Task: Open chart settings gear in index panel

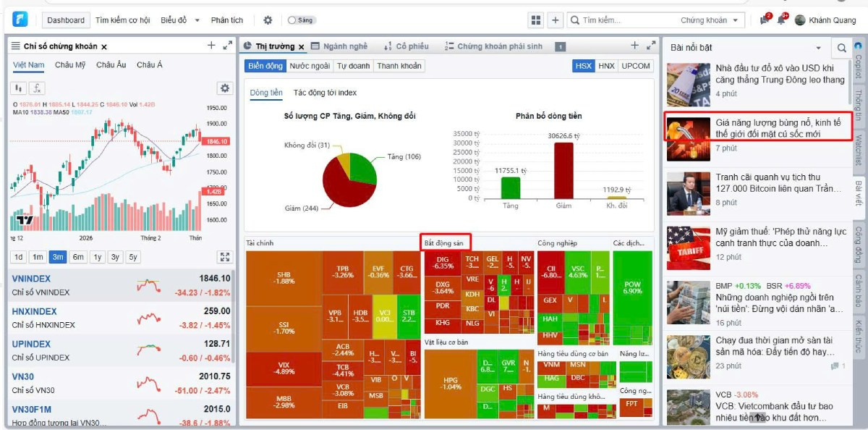Action: (224, 88)
